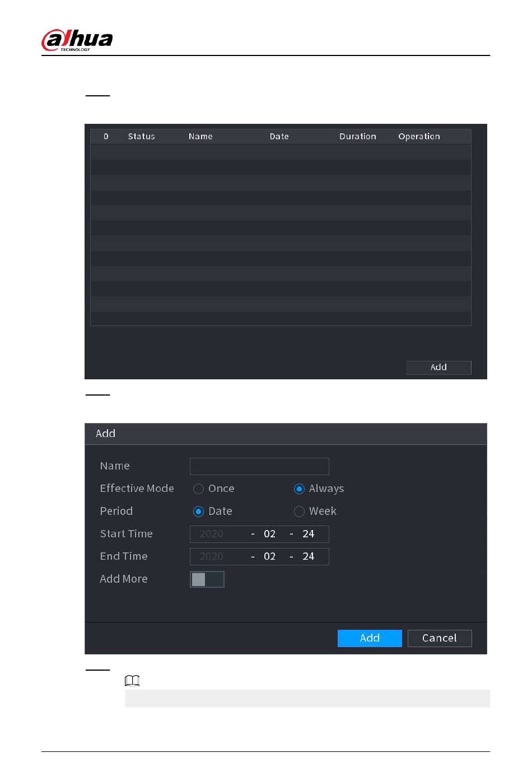The image size is (532, 762).
Task: Click the End Time day 24
Action: point(308,556)
